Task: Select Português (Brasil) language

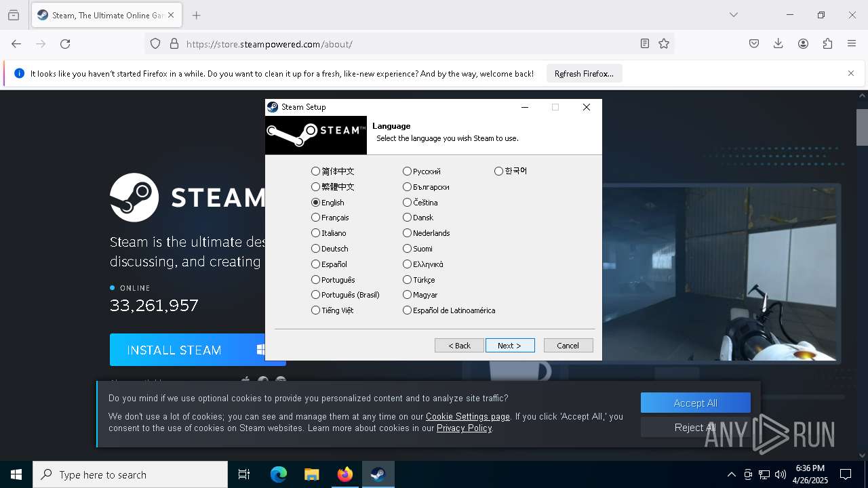Action: (346, 295)
